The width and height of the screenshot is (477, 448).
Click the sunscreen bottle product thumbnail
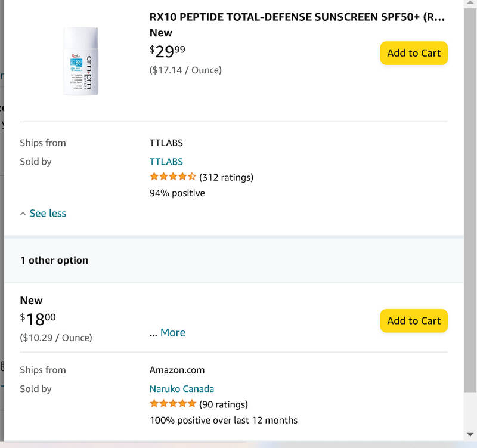pos(81,61)
